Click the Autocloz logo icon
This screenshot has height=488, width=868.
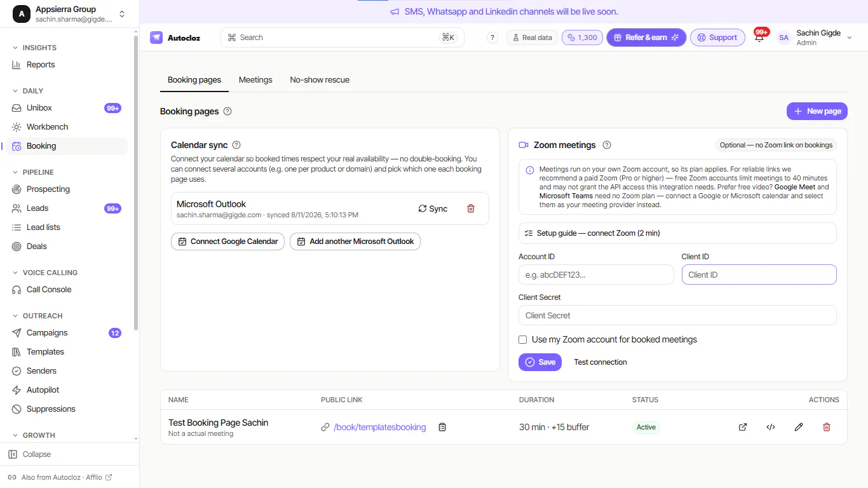tap(156, 37)
